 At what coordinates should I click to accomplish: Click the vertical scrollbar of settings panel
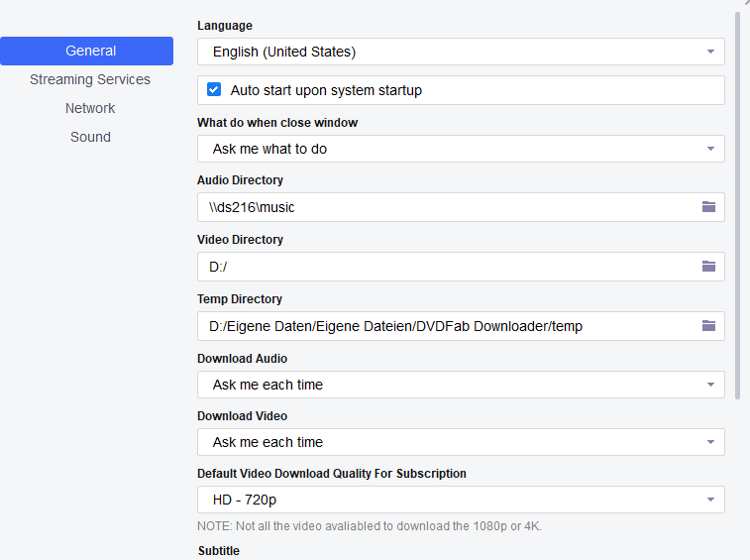[737, 198]
